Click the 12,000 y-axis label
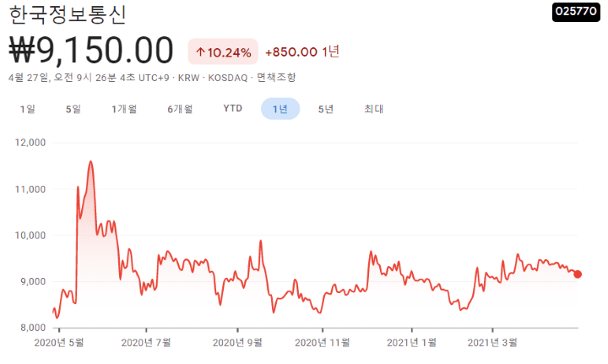This screenshot has height=364, width=608. pos(30,143)
